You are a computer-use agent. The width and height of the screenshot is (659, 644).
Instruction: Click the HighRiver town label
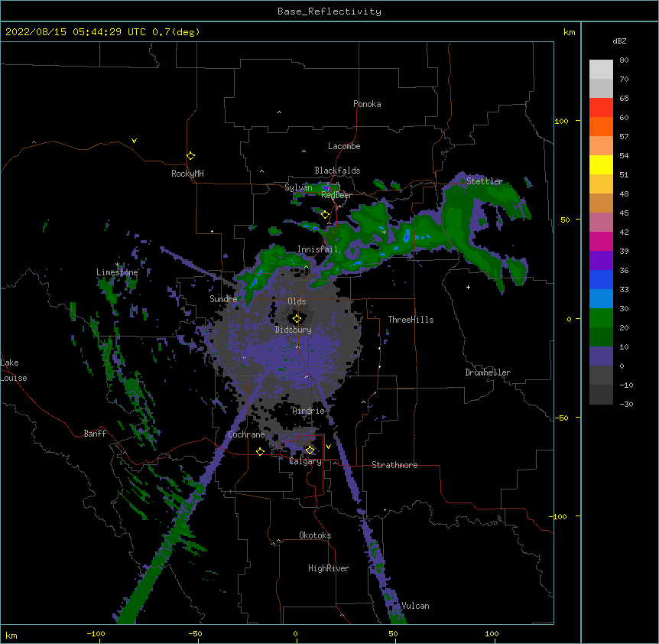click(x=329, y=568)
